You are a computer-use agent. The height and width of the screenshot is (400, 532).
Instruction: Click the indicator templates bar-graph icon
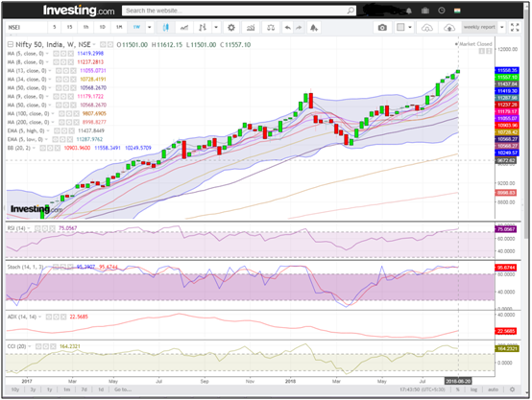251,28
